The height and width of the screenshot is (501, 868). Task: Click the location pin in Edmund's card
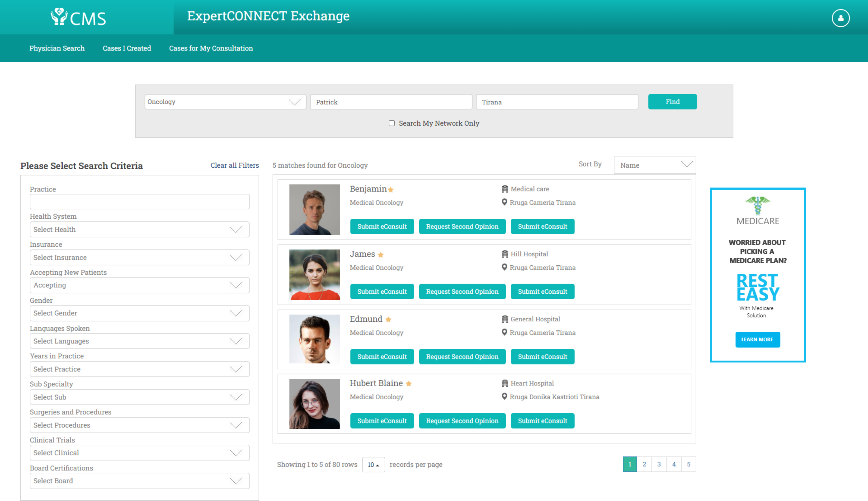(504, 332)
